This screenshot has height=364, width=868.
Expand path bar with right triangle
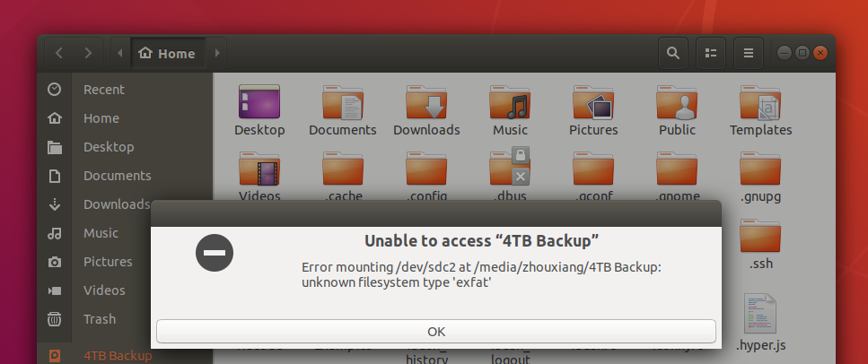[216, 53]
